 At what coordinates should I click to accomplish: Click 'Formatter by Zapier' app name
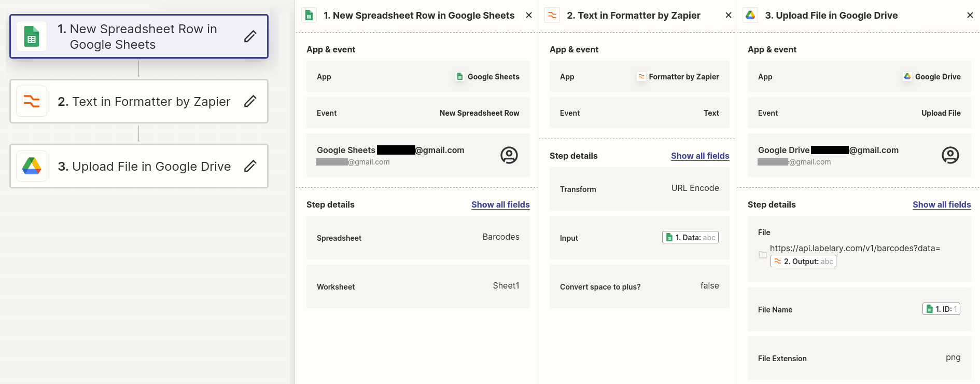[684, 77]
